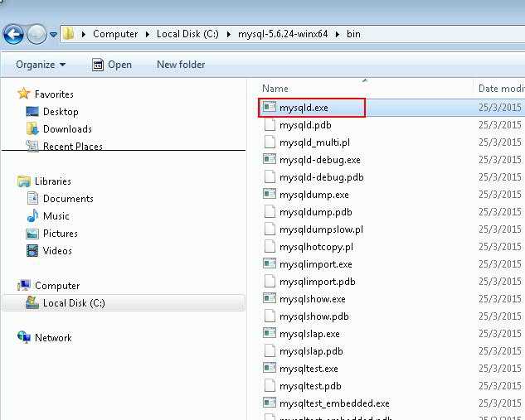Expand the arrow after mysql-5.6.24-winx64 breadcrumb
Image resolution: width=525 pixels, height=420 pixels.
point(338,34)
